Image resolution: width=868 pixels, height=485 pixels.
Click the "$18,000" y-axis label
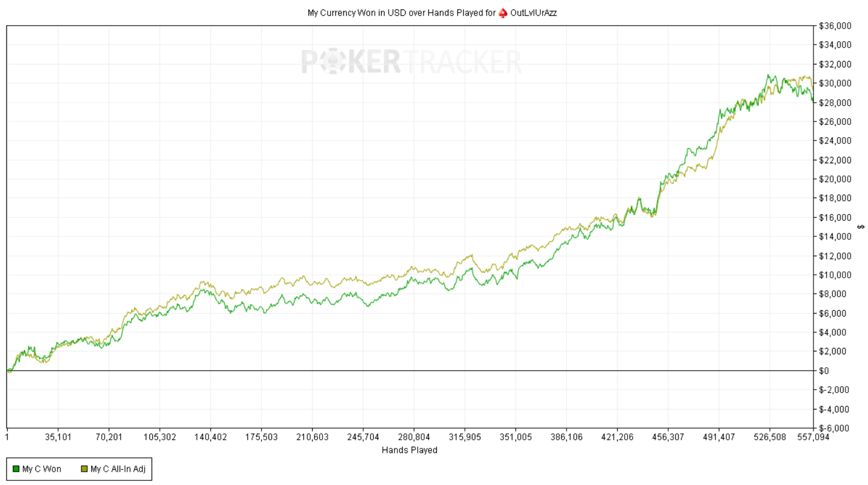click(835, 198)
